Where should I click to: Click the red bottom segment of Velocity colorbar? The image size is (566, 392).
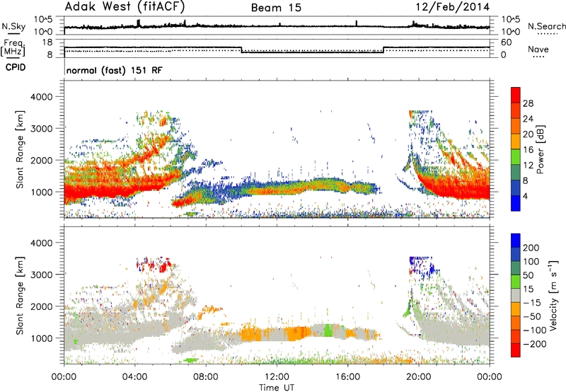(516, 350)
